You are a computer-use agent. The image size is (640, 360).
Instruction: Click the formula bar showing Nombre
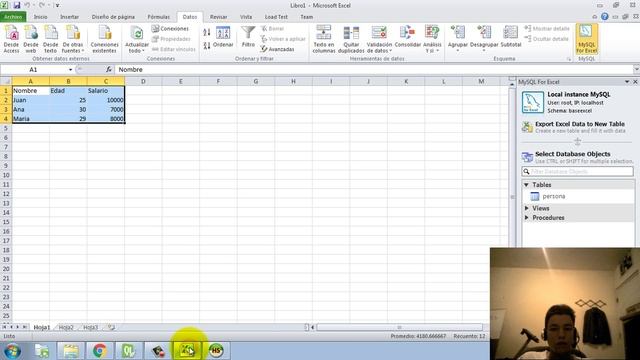coord(375,70)
